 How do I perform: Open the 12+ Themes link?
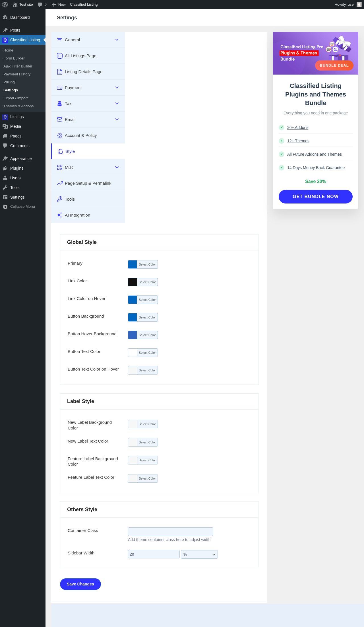[x=298, y=141]
